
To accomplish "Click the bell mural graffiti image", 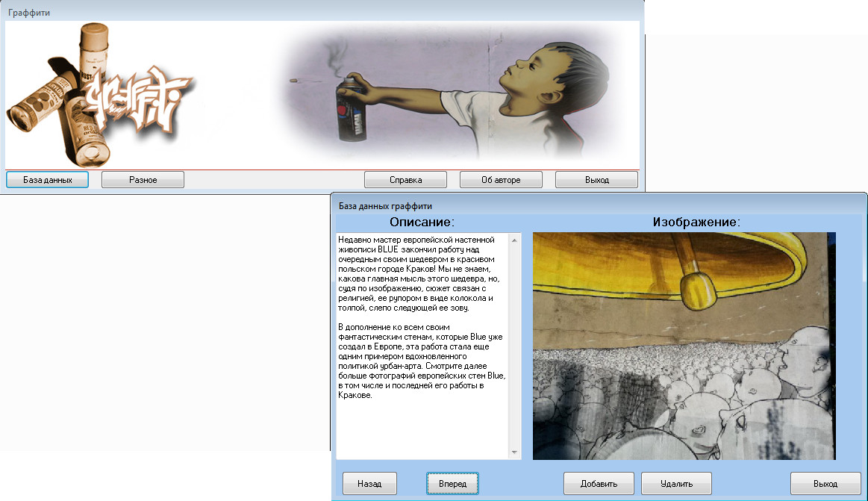I will [x=684, y=346].
